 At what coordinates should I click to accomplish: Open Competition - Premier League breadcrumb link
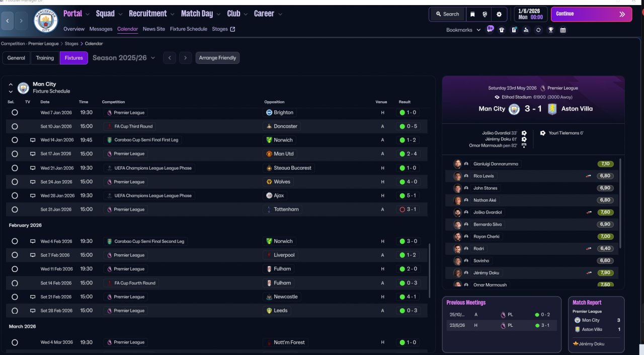point(30,44)
